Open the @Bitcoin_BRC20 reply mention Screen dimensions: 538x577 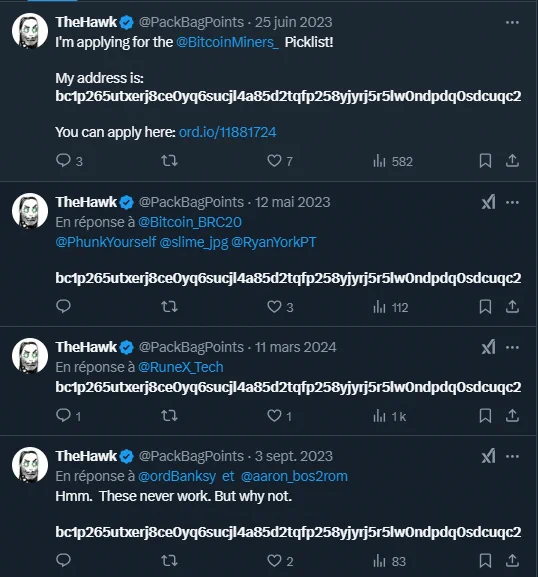point(190,222)
